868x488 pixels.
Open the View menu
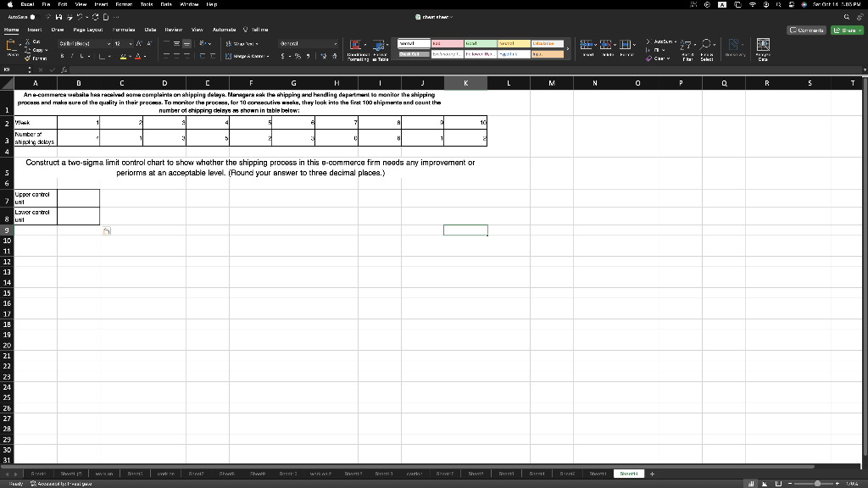tap(81, 3)
